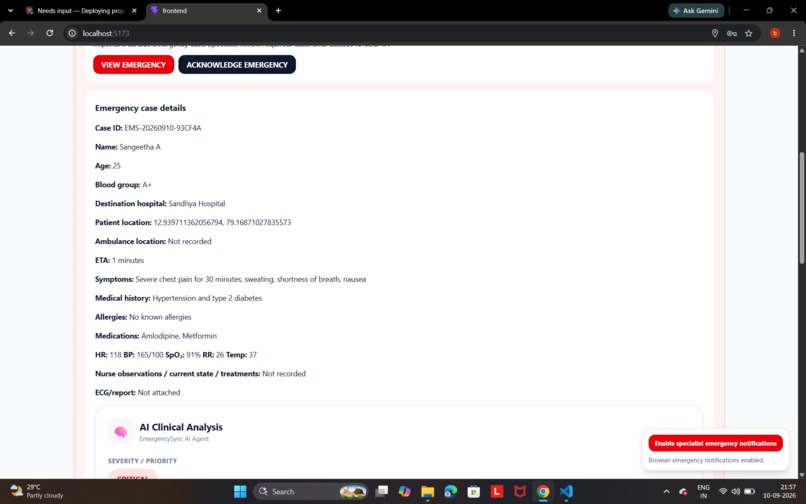806x504 pixels.
Task: Bookmark this page with star icon
Action: click(748, 33)
